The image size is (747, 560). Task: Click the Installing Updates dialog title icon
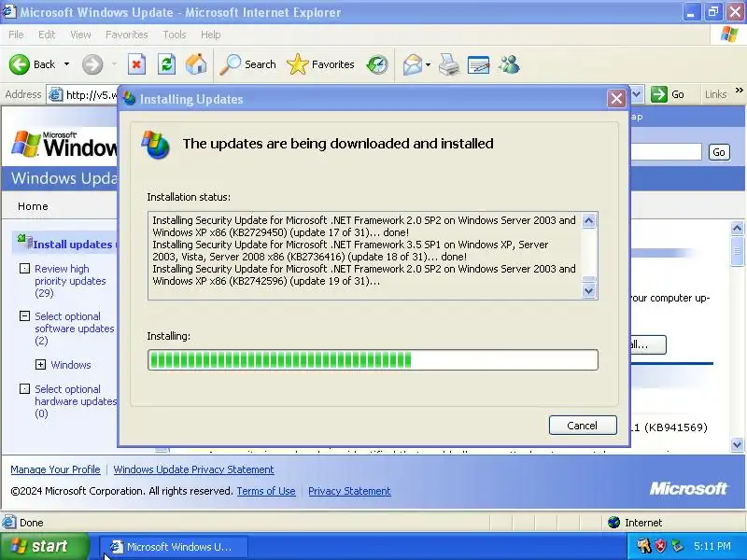coord(129,99)
